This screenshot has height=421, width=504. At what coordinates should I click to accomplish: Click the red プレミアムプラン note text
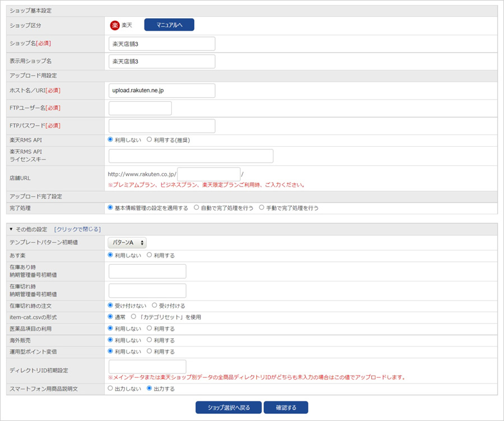click(206, 185)
